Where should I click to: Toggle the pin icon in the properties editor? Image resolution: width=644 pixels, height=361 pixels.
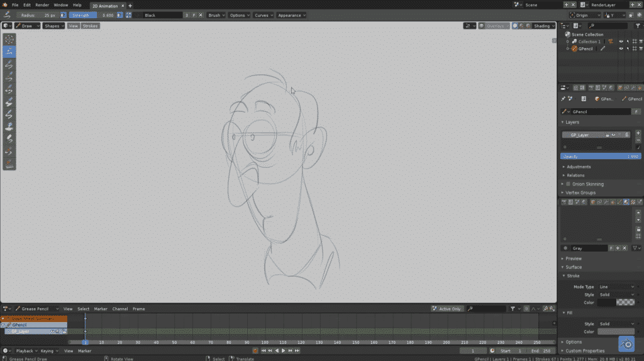563,99
